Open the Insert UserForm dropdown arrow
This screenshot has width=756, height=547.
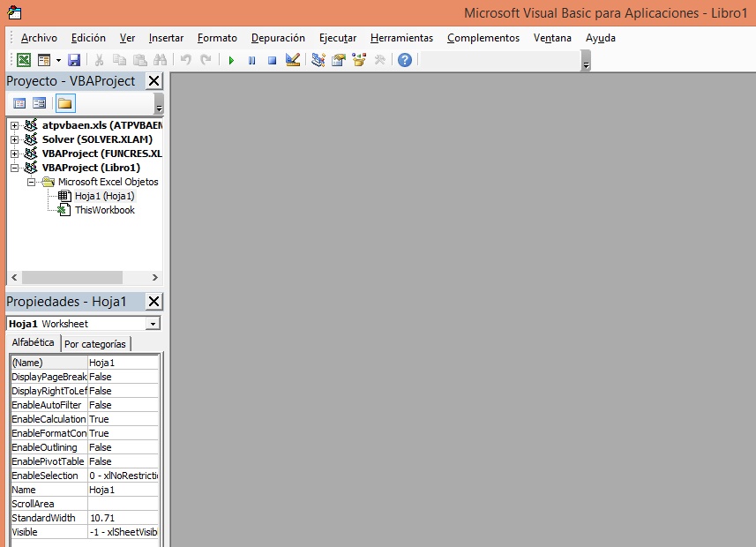click(x=58, y=60)
